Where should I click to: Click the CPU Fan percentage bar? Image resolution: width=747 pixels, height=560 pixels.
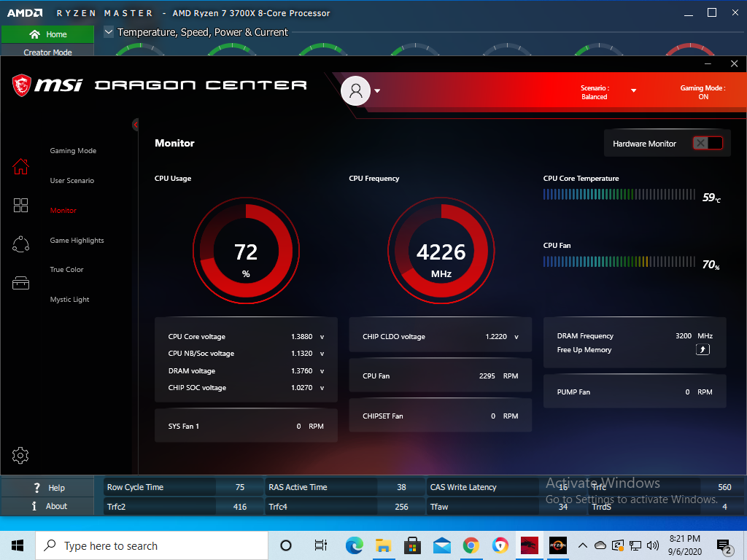619,262
